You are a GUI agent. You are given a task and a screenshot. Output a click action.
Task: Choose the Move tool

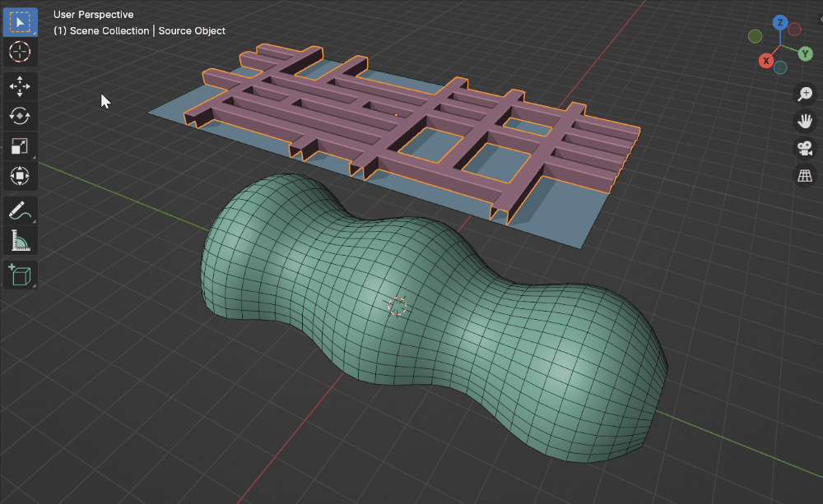[20, 86]
